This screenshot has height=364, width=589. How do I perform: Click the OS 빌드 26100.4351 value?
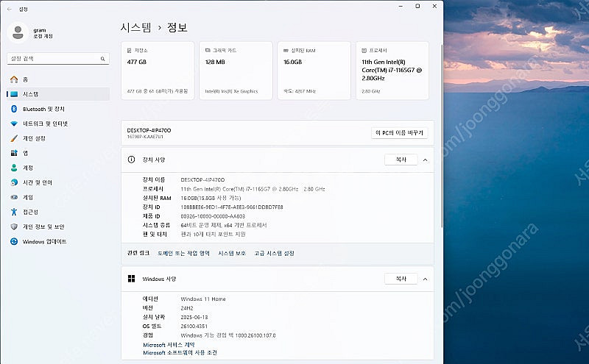click(194, 326)
